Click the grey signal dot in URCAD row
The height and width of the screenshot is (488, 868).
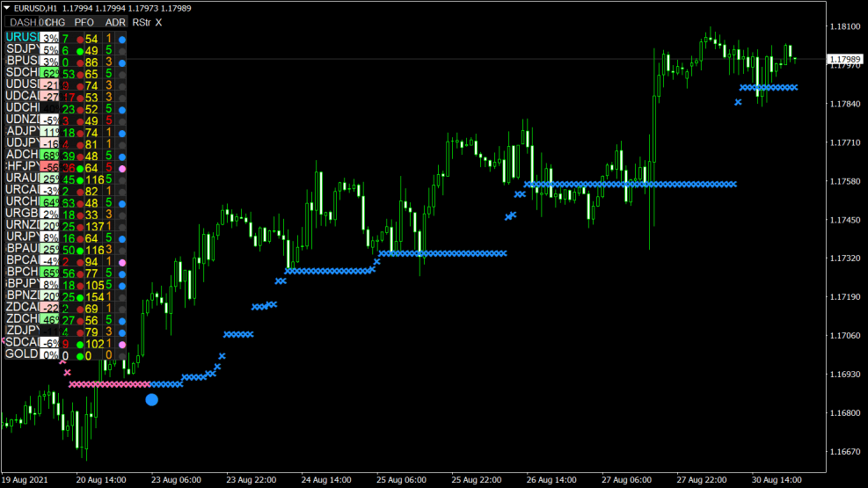pyautogui.click(x=121, y=192)
